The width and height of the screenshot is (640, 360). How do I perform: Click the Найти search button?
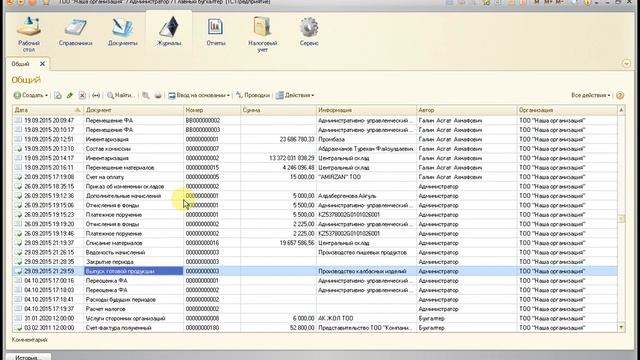pos(121,95)
